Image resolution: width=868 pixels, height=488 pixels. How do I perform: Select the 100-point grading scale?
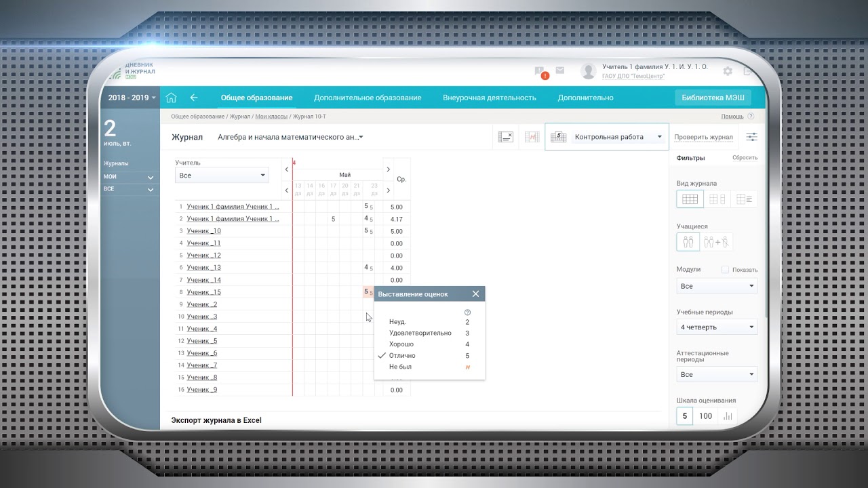click(706, 416)
